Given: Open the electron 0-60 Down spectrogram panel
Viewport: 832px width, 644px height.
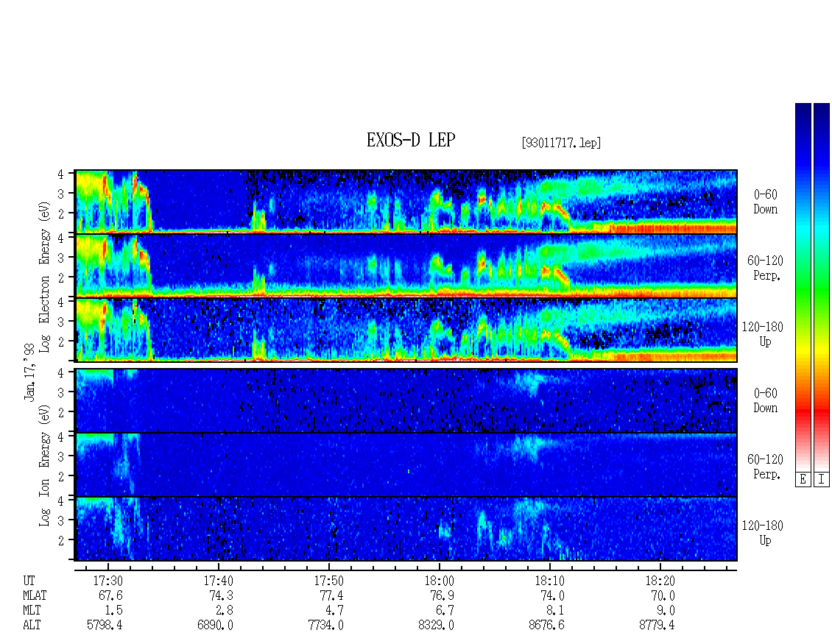Looking at the screenshot, I should [x=406, y=202].
